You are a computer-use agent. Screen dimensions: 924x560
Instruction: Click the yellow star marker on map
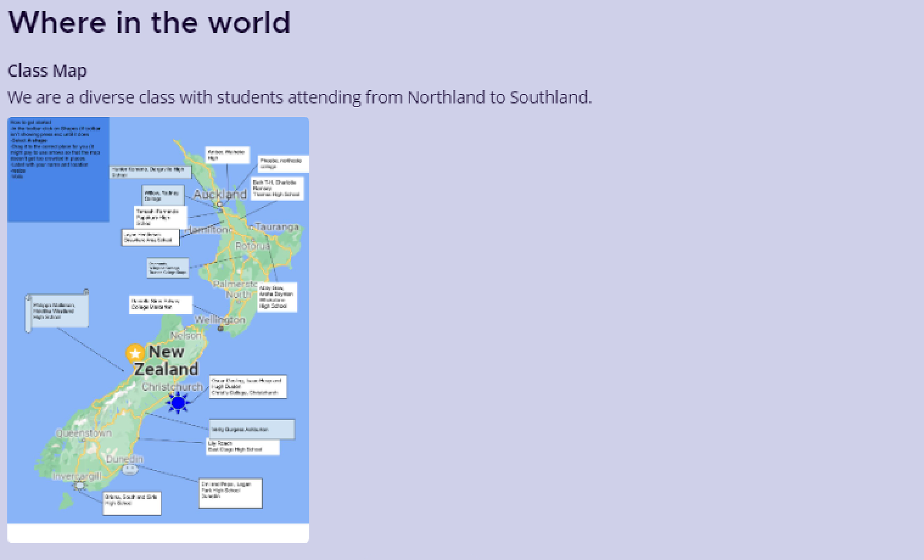pos(135,353)
